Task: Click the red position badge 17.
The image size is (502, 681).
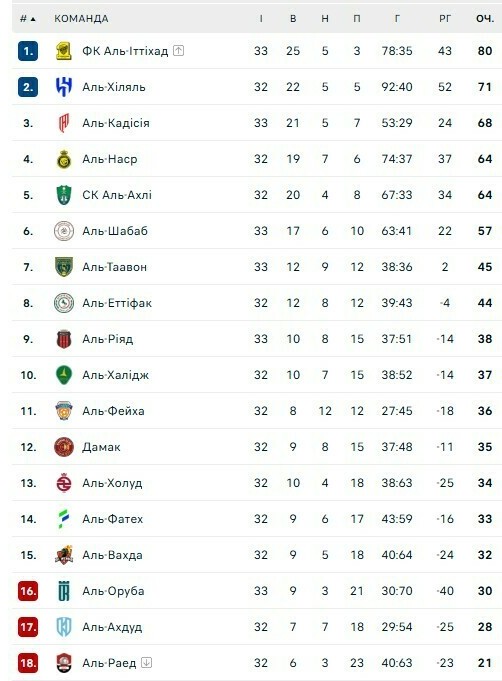Action: point(28,627)
